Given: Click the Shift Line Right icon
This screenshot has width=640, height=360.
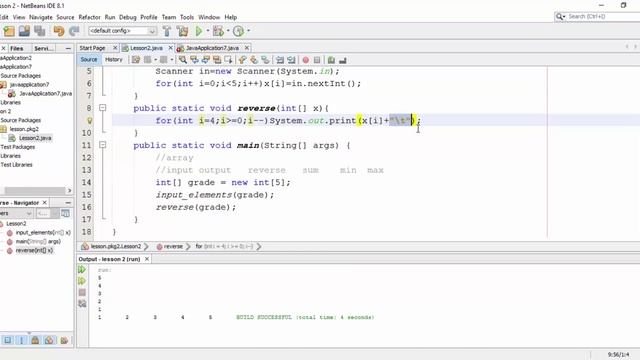Looking at the screenshot, I should (291, 60).
